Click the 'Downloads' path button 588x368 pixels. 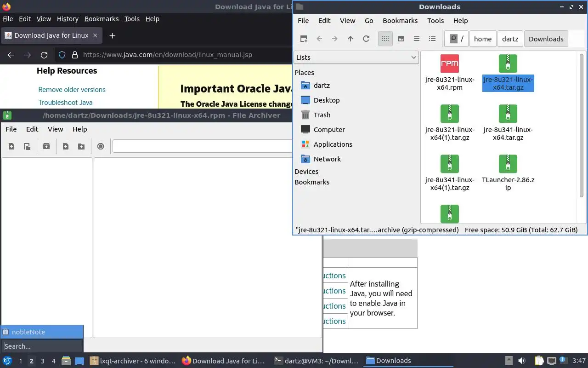tap(546, 39)
